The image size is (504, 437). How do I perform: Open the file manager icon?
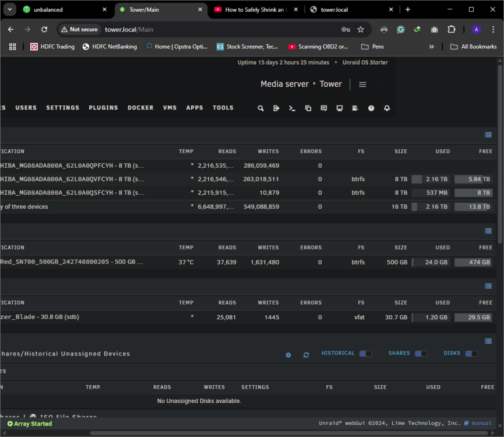[308, 108]
